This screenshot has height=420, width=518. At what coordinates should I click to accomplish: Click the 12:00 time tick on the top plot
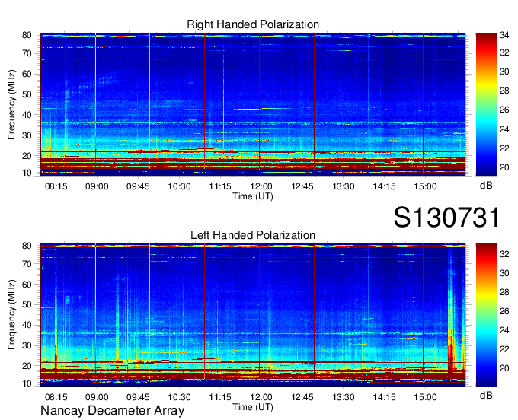pos(261,186)
